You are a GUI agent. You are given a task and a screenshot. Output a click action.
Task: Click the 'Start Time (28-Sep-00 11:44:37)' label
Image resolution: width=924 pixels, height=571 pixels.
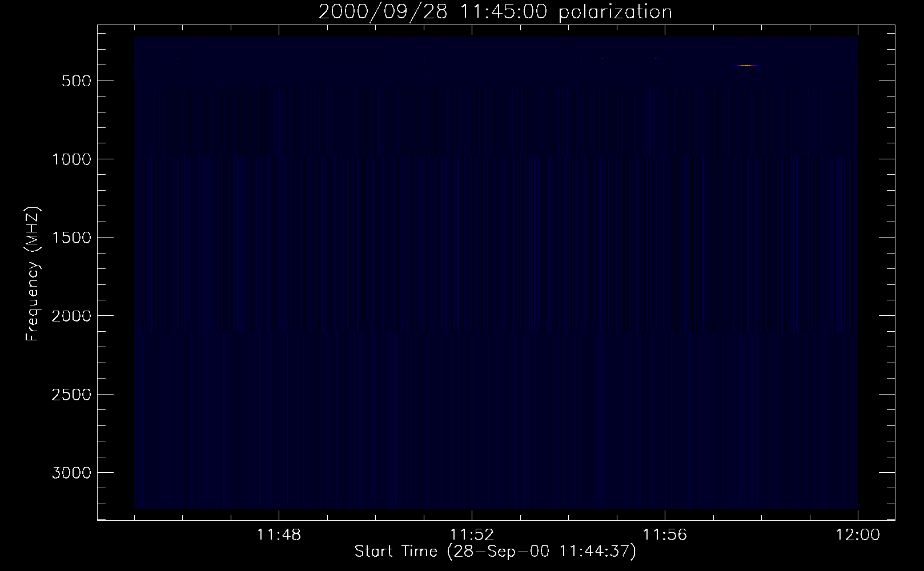pos(495,552)
